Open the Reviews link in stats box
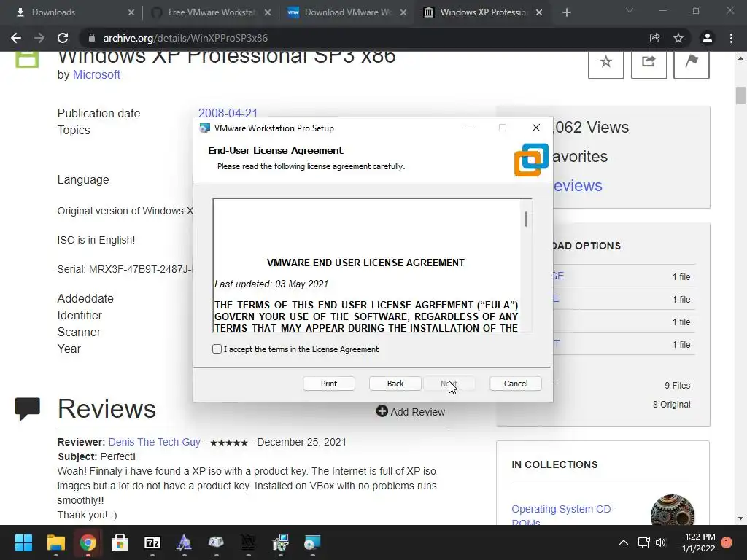The height and width of the screenshot is (560, 747). pos(578,185)
